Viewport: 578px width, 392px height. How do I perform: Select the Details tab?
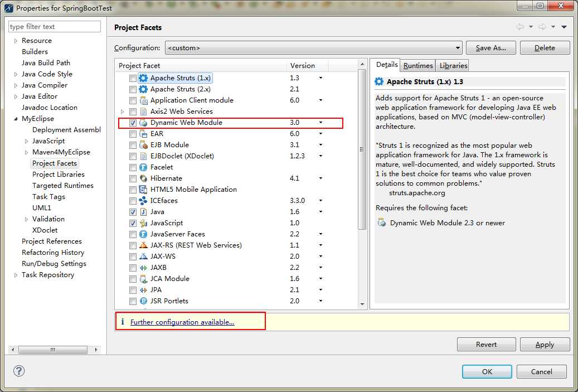point(386,65)
